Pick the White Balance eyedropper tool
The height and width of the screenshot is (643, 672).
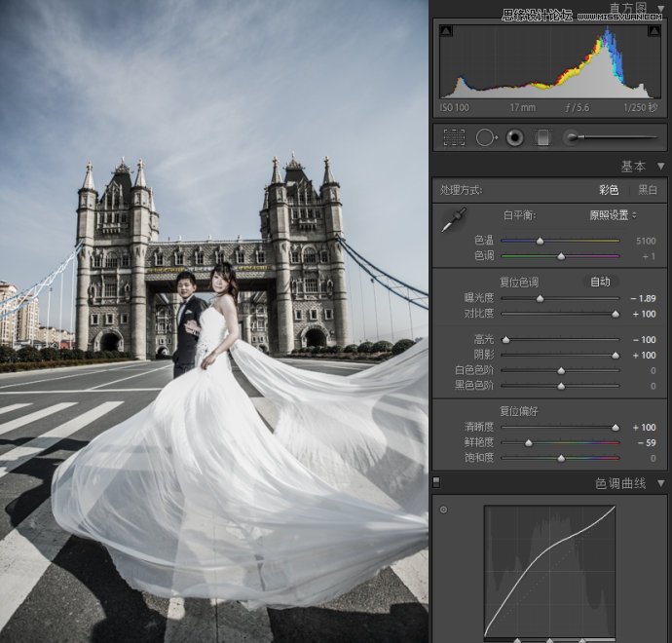(x=454, y=219)
